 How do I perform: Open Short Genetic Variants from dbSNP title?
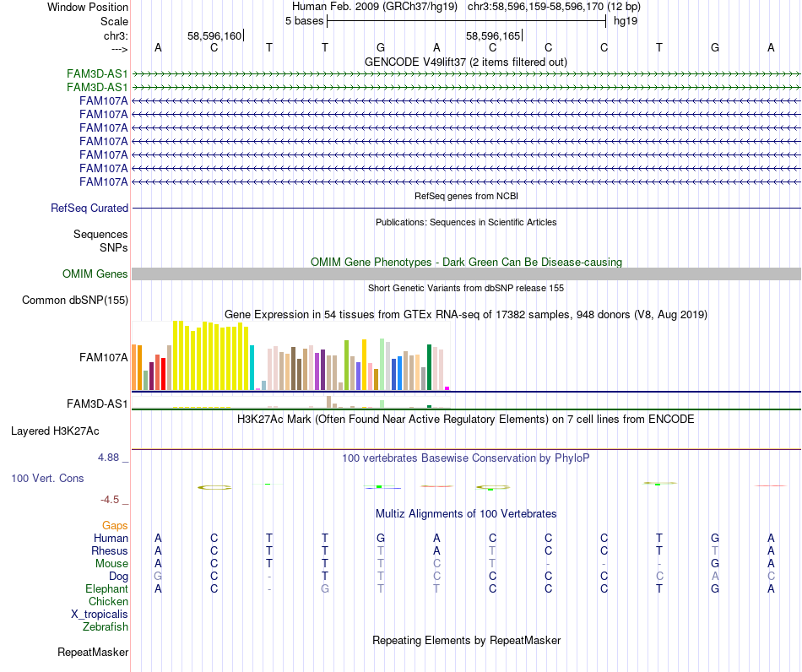pos(466,288)
